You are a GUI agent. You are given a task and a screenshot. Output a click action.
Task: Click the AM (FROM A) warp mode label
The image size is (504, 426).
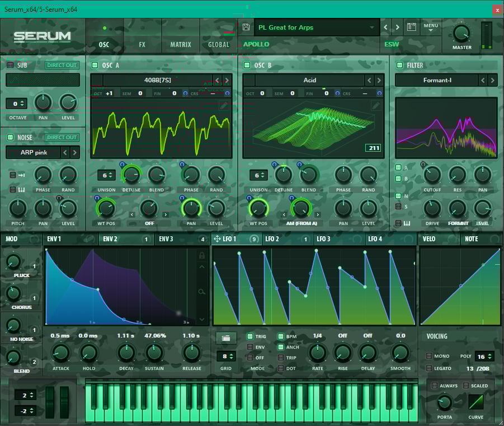(x=302, y=223)
